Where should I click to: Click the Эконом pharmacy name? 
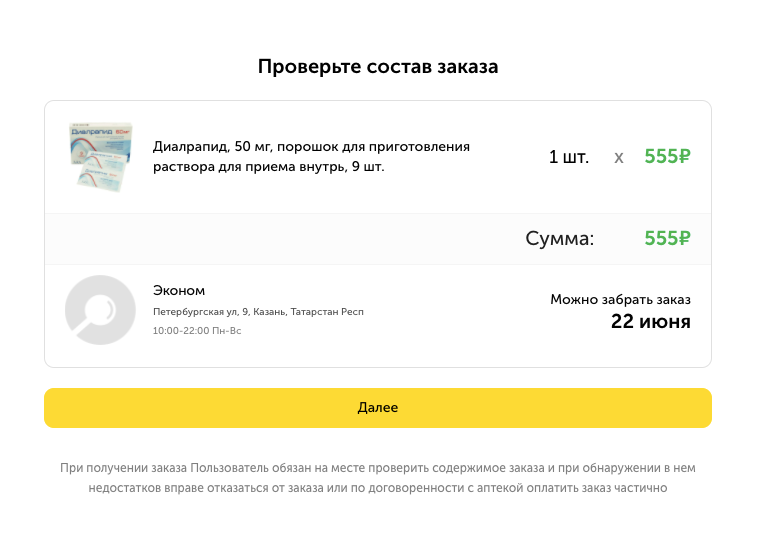179,290
